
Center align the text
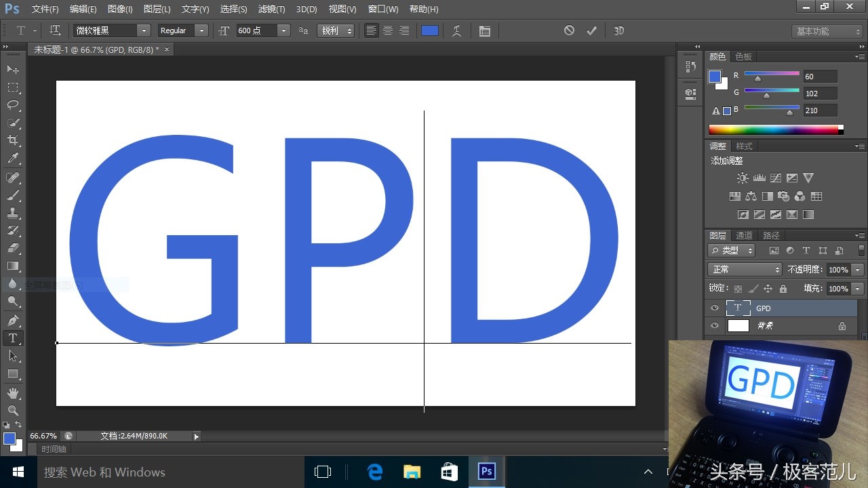coord(388,30)
